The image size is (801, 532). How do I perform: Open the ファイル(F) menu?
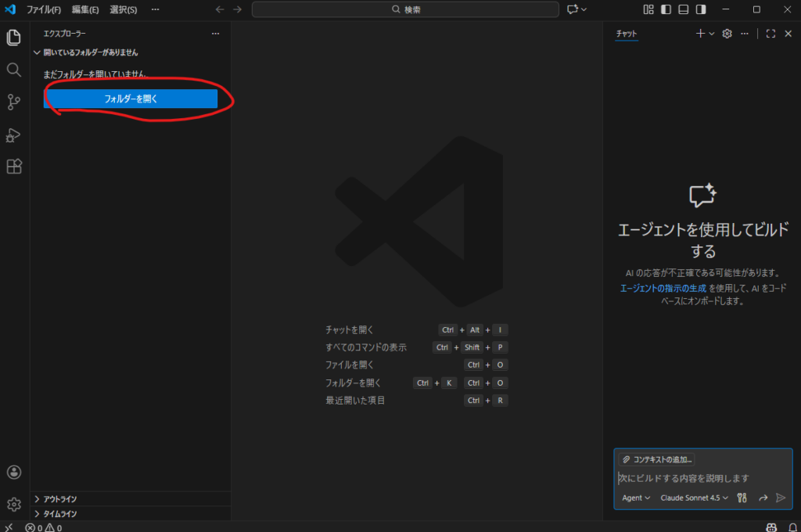44,9
